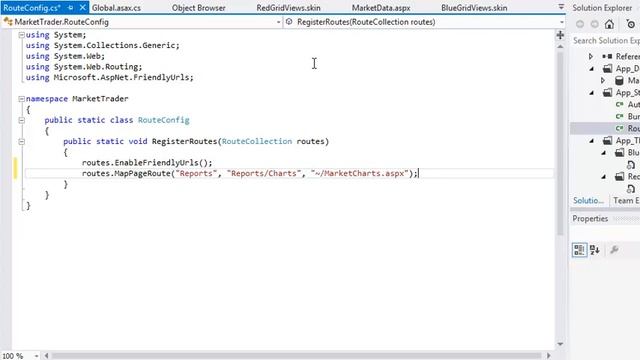Open the active files tab overflow dropdown
Image resolution: width=640 pixels, height=360 pixels.
(561, 7)
